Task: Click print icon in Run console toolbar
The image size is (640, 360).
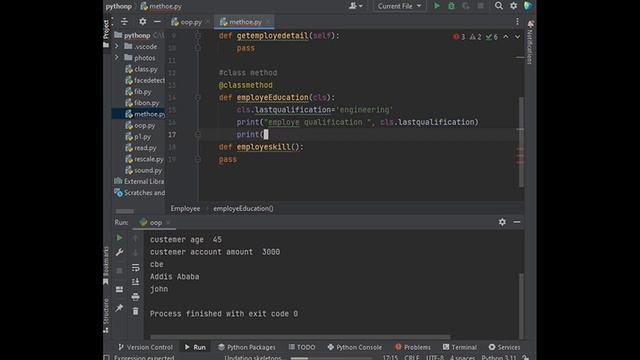Action: click(136, 297)
